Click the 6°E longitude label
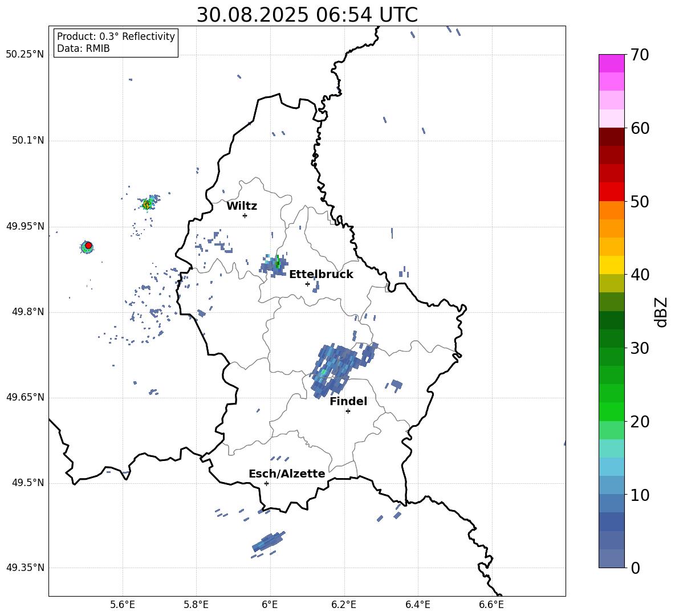The image size is (675, 616). coord(270,605)
